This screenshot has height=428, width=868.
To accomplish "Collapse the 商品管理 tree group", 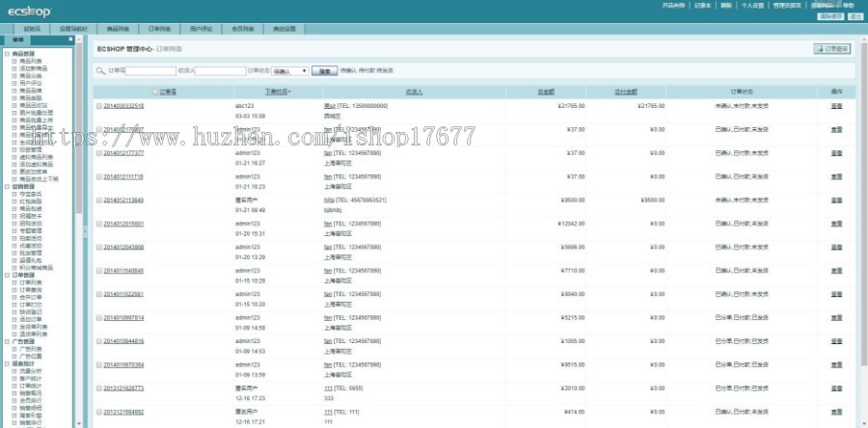I will click(x=7, y=54).
